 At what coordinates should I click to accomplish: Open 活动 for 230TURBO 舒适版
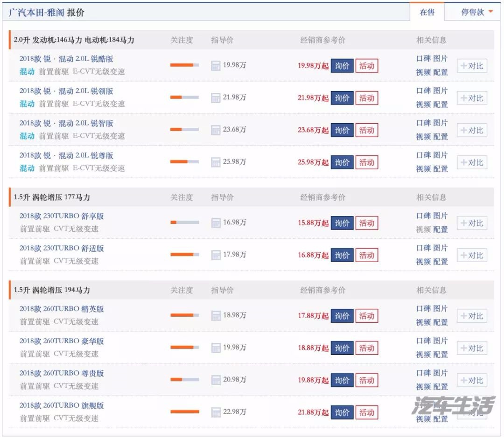click(x=367, y=255)
